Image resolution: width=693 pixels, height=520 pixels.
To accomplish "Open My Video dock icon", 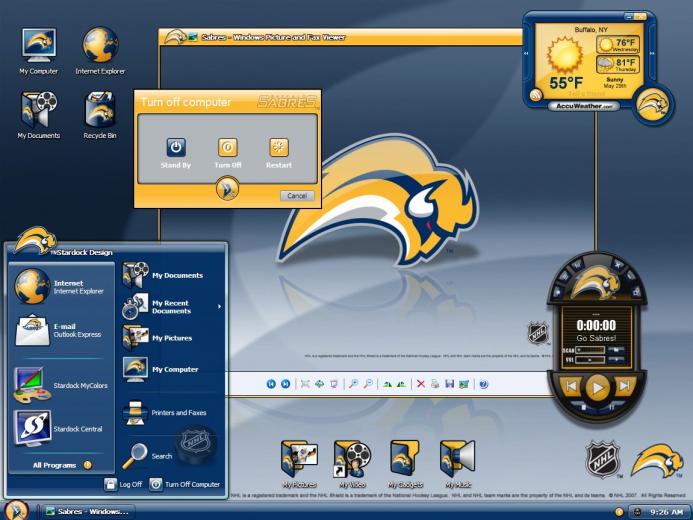I will click(x=352, y=463).
